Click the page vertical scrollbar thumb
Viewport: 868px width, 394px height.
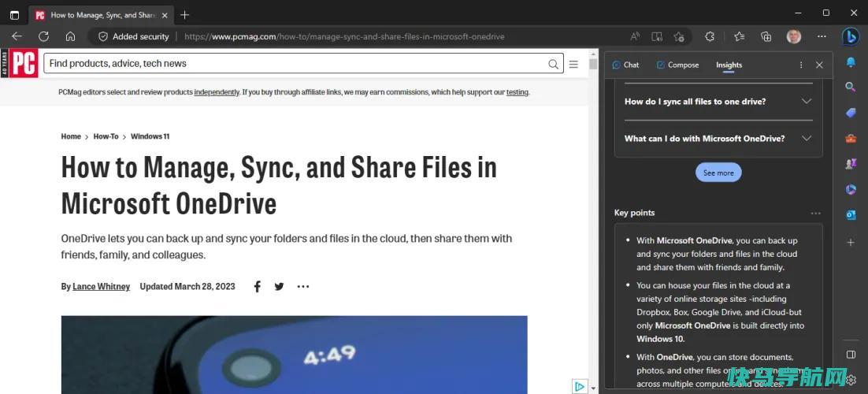click(593, 65)
